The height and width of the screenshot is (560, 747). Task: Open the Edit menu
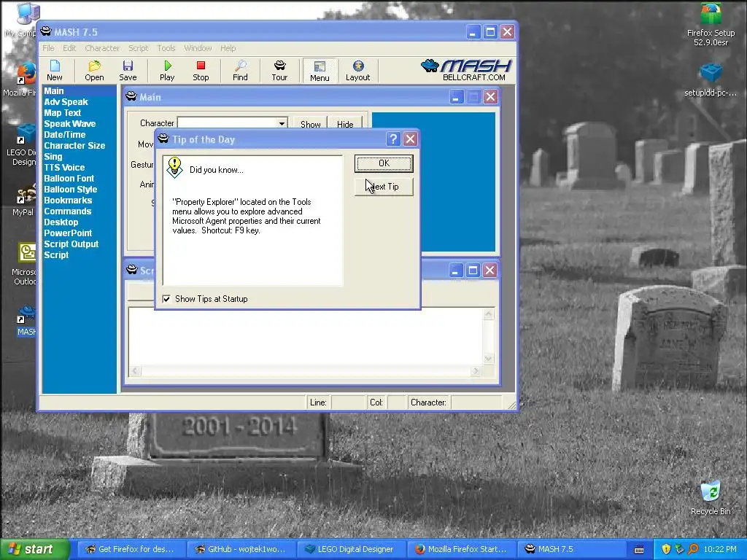(x=69, y=48)
